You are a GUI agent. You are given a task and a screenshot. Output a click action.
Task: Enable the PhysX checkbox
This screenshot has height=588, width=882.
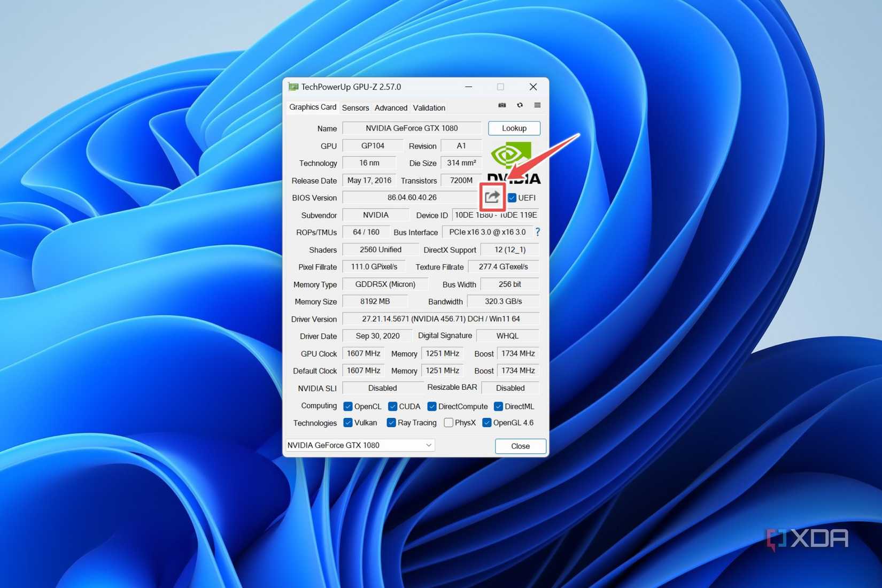coord(448,423)
